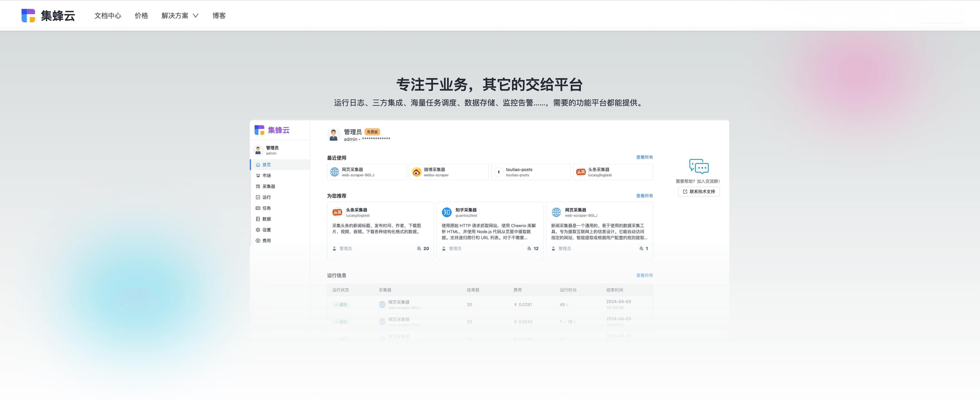
Task: Open recent toutiao-posts card icon
Action: 499,172
